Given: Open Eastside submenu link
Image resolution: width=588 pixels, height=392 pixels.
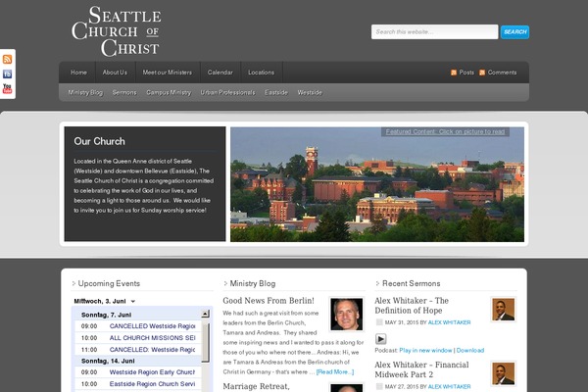Looking at the screenshot, I should [x=276, y=92].
